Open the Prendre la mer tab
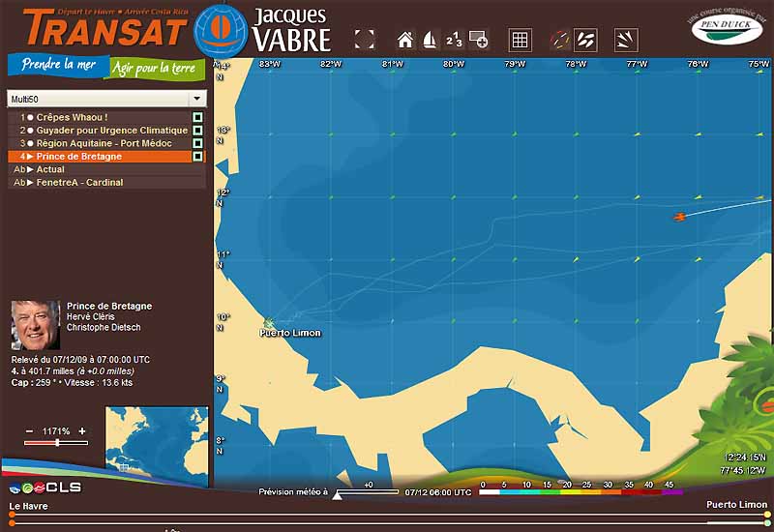 tap(58, 65)
